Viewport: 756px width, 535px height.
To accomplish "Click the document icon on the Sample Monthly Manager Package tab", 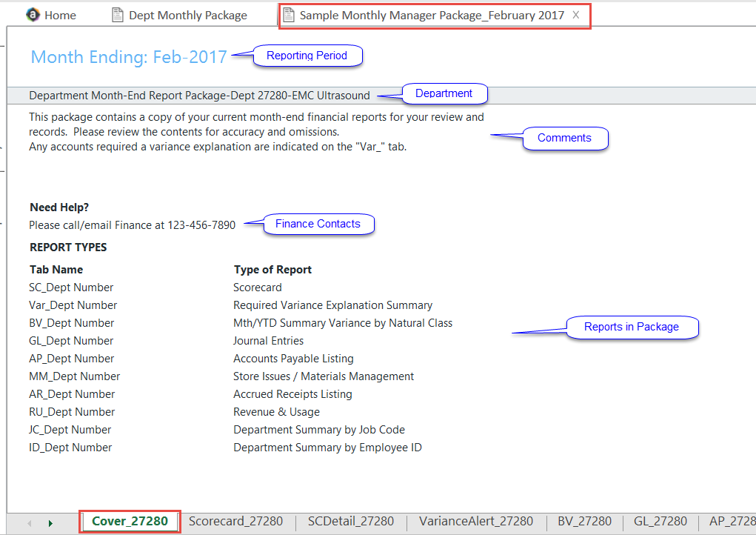I will (x=288, y=15).
